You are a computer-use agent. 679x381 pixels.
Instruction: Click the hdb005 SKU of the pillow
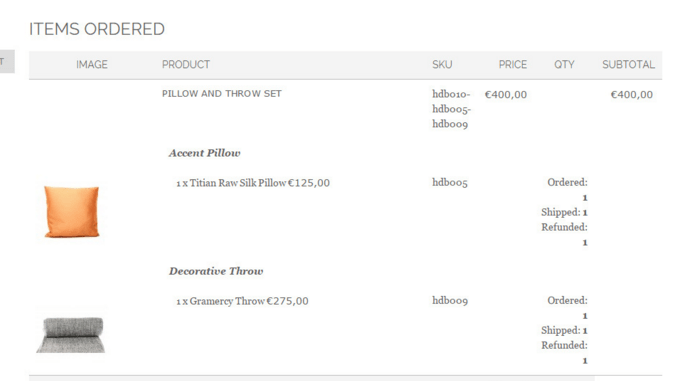[450, 182]
